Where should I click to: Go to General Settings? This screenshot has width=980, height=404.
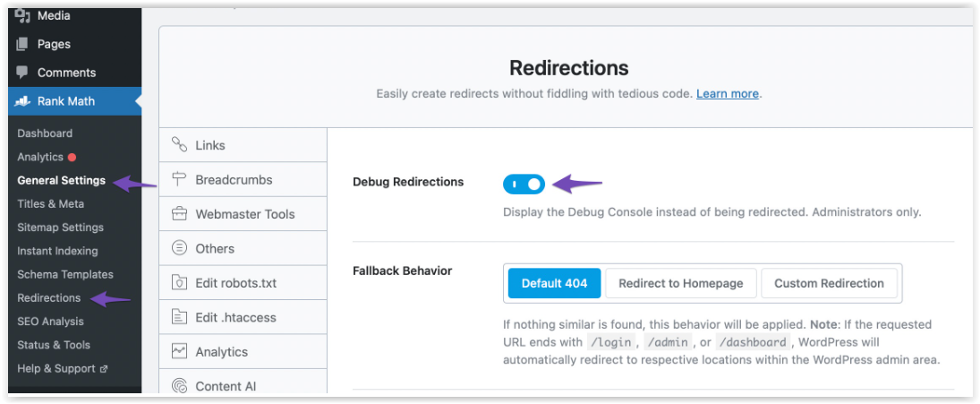pyautogui.click(x=61, y=181)
